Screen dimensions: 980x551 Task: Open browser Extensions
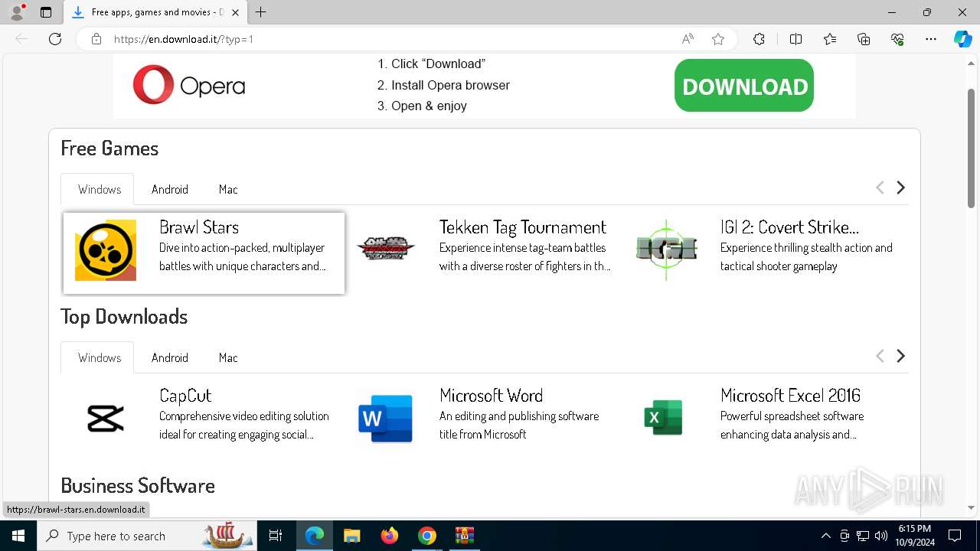[759, 39]
